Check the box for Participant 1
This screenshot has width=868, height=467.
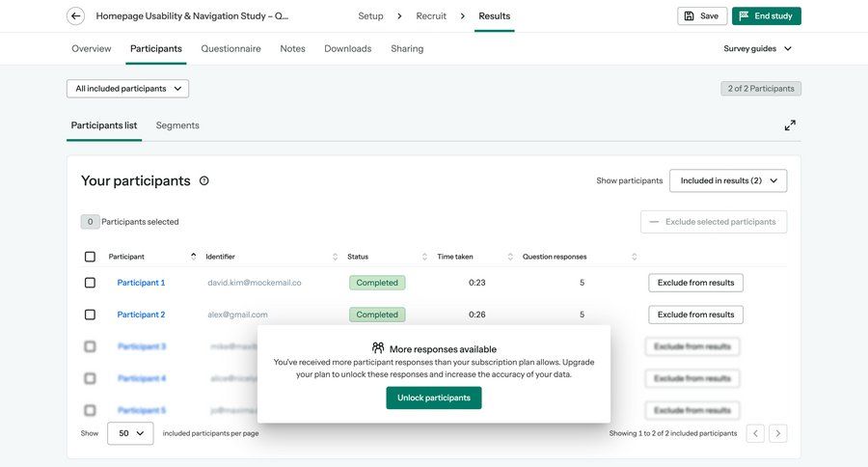point(90,283)
